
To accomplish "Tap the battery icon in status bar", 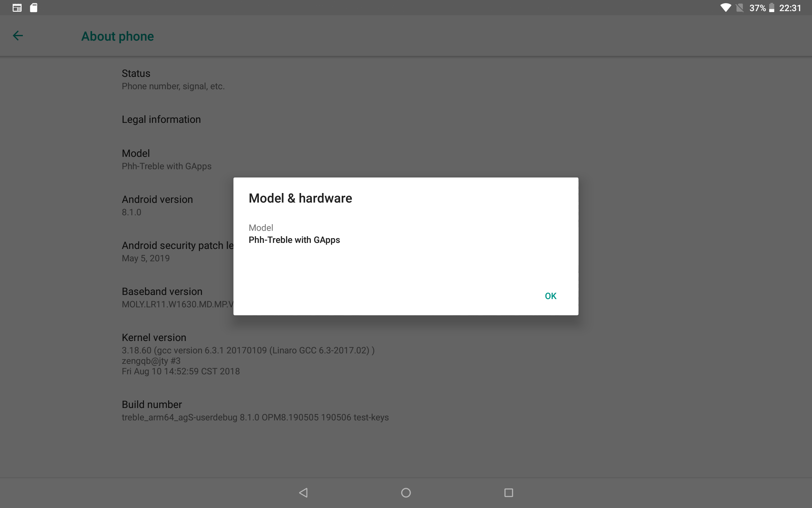I will [x=772, y=8].
